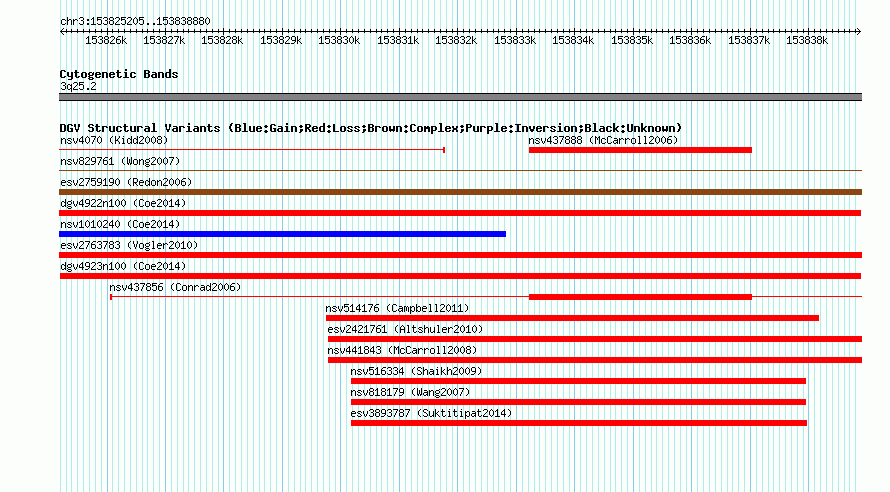Open esv2759190 (Redon2006) variant label

pos(126,182)
